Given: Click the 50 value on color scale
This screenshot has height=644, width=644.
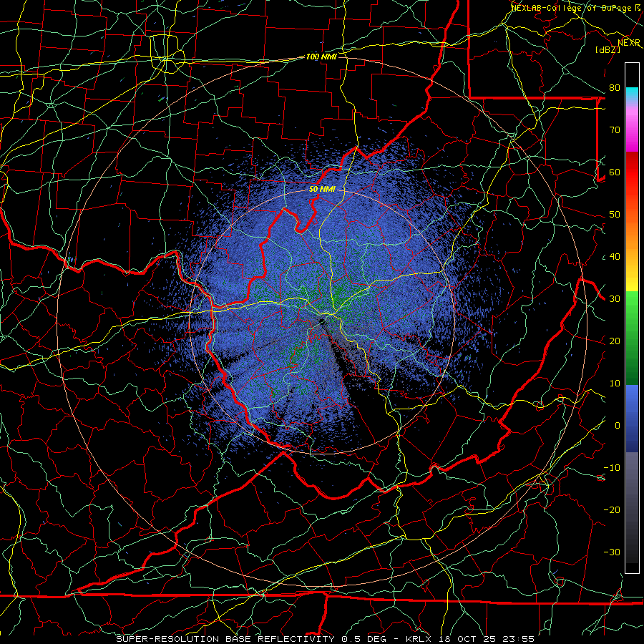Looking at the screenshot, I should coord(615,215).
